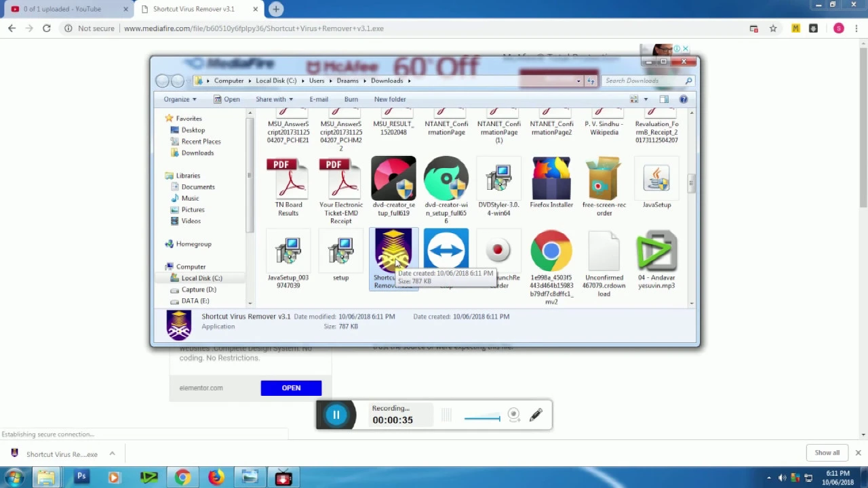Click New folder in the toolbar

(390, 99)
